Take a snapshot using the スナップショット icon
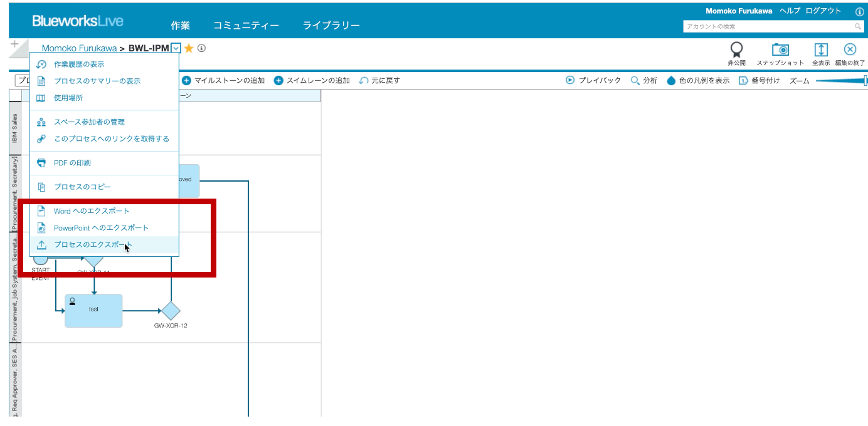The image size is (868, 426). 780,50
